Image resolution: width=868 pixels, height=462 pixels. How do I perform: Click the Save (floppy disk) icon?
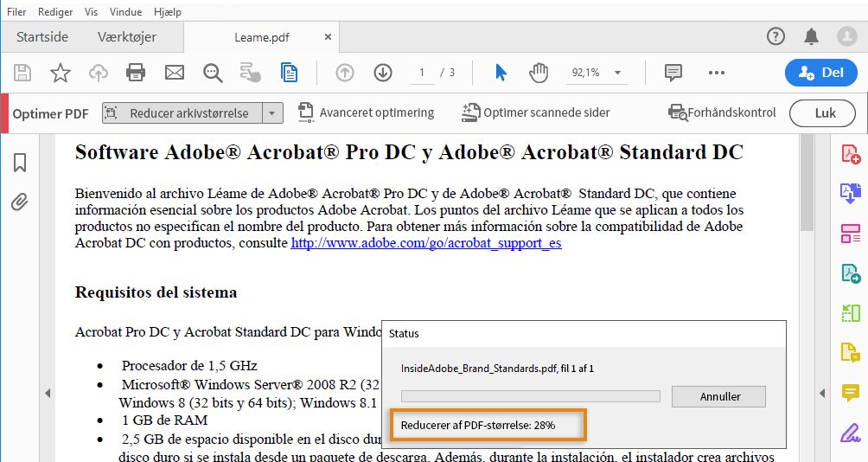pos(22,73)
